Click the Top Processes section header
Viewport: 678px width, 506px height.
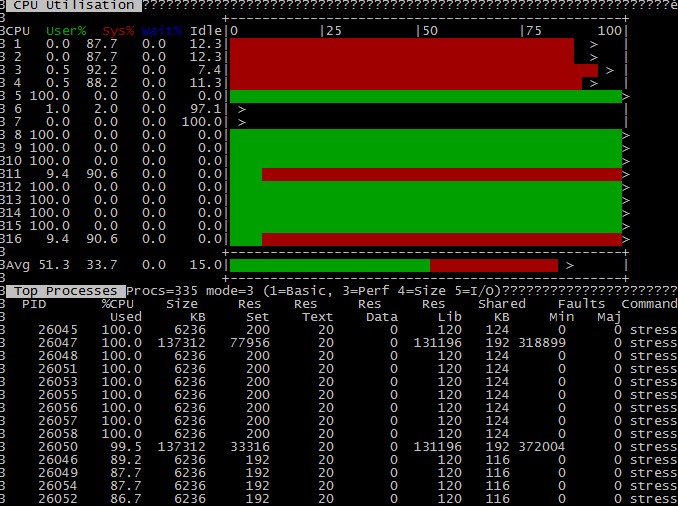tap(66, 291)
